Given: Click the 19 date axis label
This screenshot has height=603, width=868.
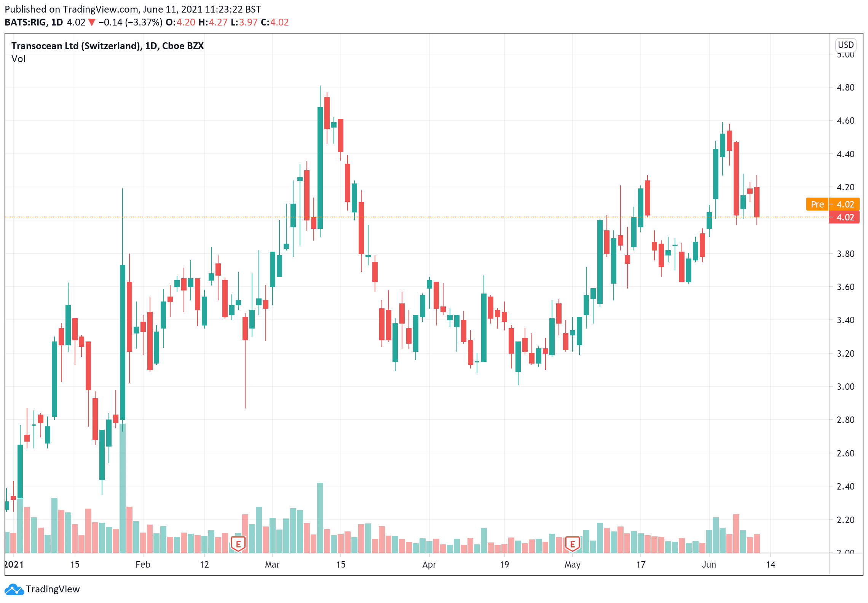Looking at the screenshot, I should [x=504, y=565].
